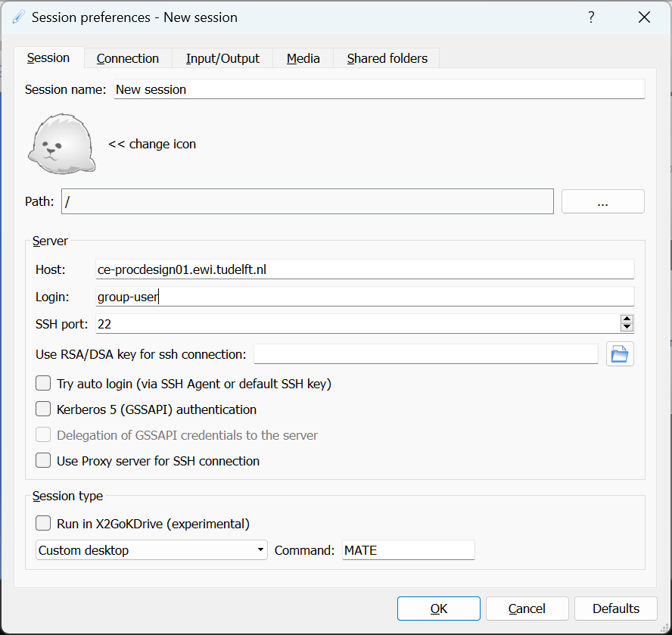The height and width of the screenshot is (635, 672).
Task: Enable Try auto login checkbox
Action: [43, 383]
